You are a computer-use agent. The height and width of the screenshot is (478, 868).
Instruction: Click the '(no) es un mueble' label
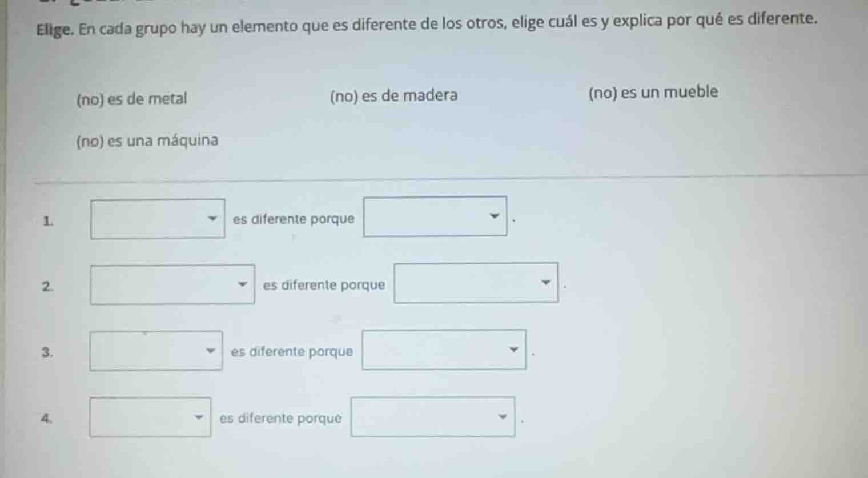653,92
